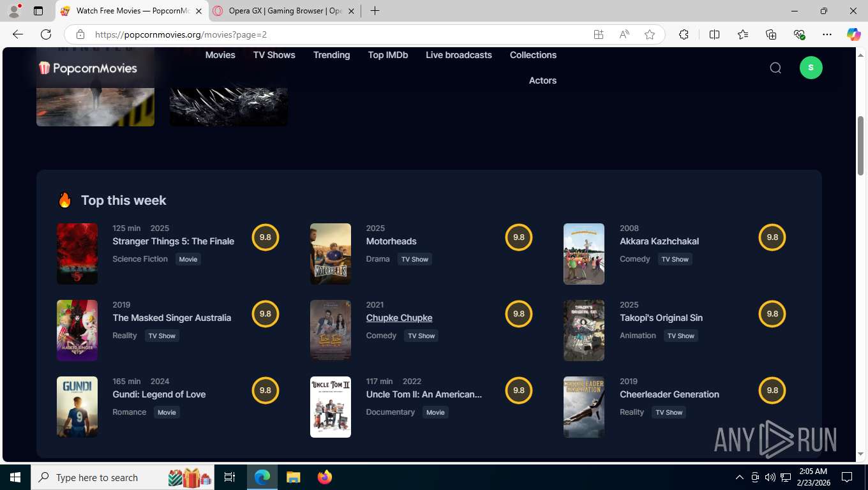Image resolution: width=868 pixels, height=490 pixels.
Task: Open Edge Settings and more menu
Action: pyautogui.click(x=827, y=34)
